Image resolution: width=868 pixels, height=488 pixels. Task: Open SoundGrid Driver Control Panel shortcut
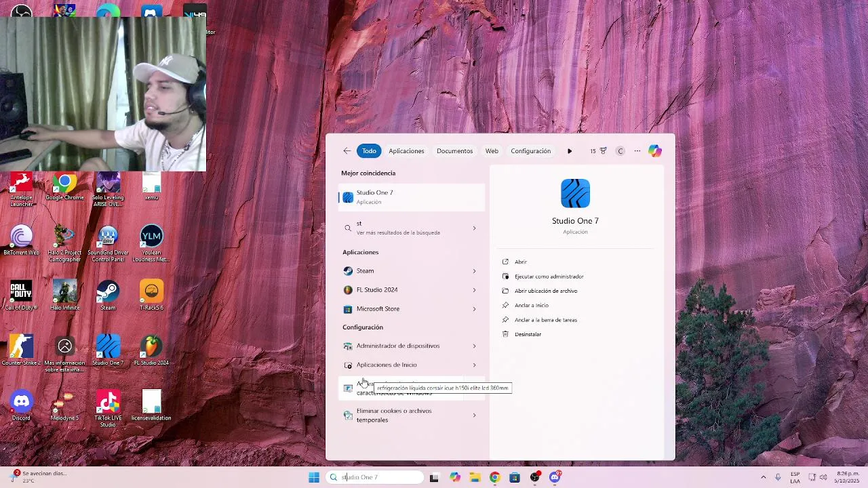pos(108,244)
